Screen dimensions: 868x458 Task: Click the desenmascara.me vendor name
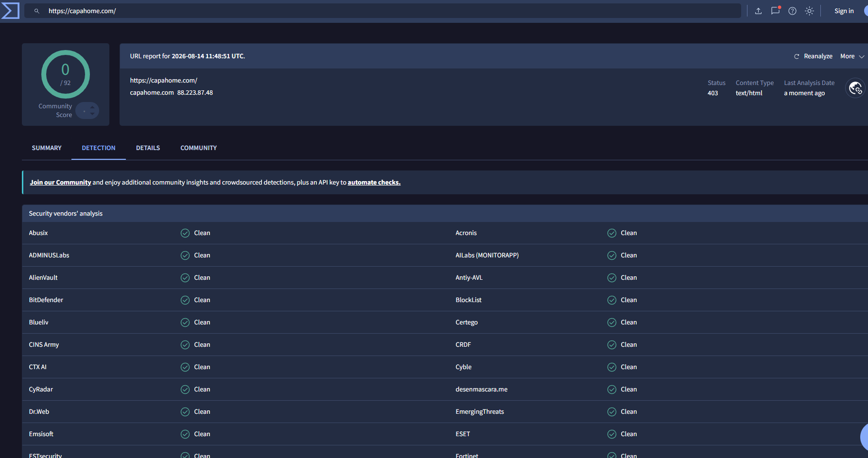click(x=482, y=390)
